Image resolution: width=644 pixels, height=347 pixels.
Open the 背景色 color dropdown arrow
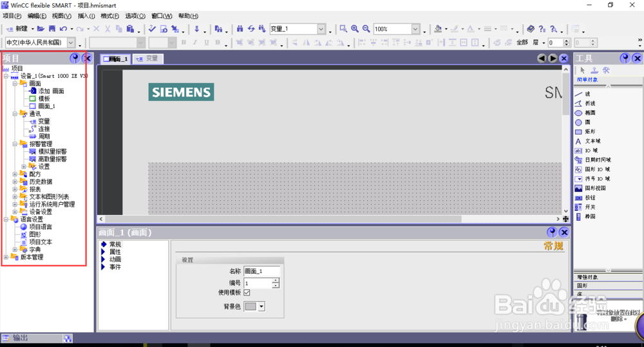coord(261,306)
